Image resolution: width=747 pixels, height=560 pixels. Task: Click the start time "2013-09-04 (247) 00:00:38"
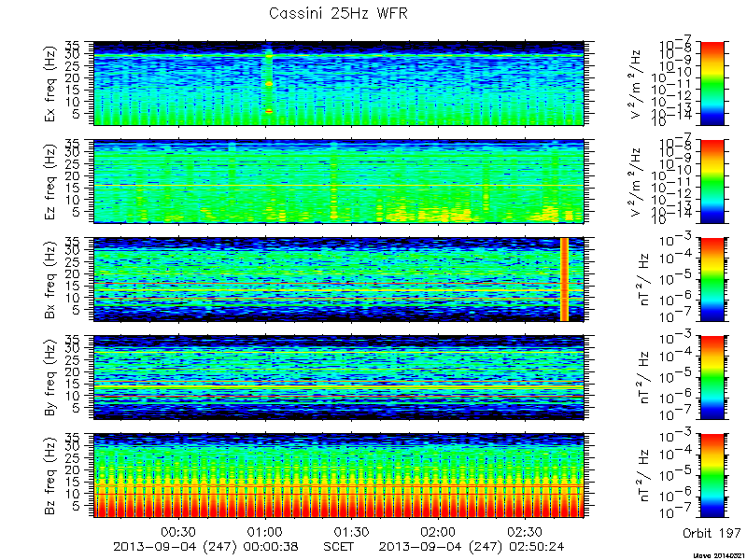pos(205,547)
